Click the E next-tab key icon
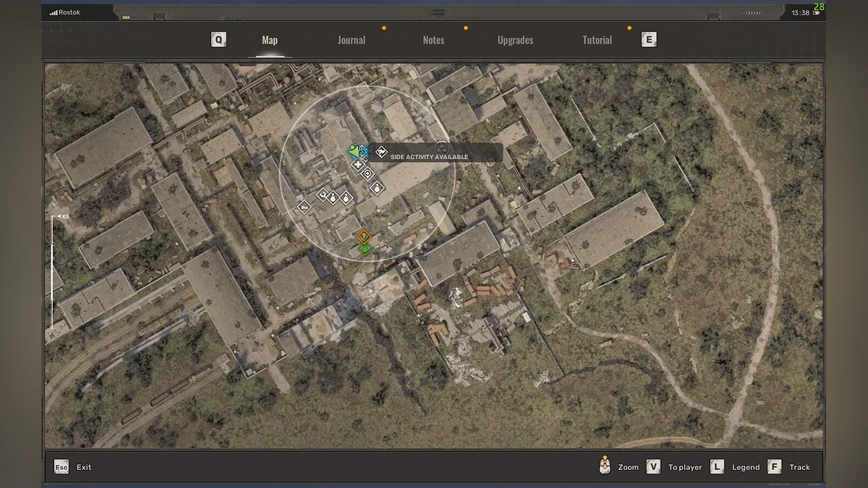This screenshot has height=488, width=868. 649,40
